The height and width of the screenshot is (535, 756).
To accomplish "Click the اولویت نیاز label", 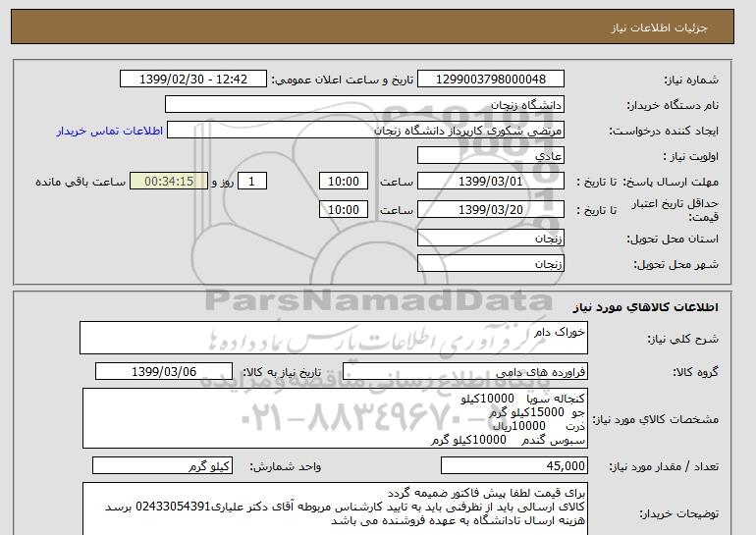I will [691, 156].
